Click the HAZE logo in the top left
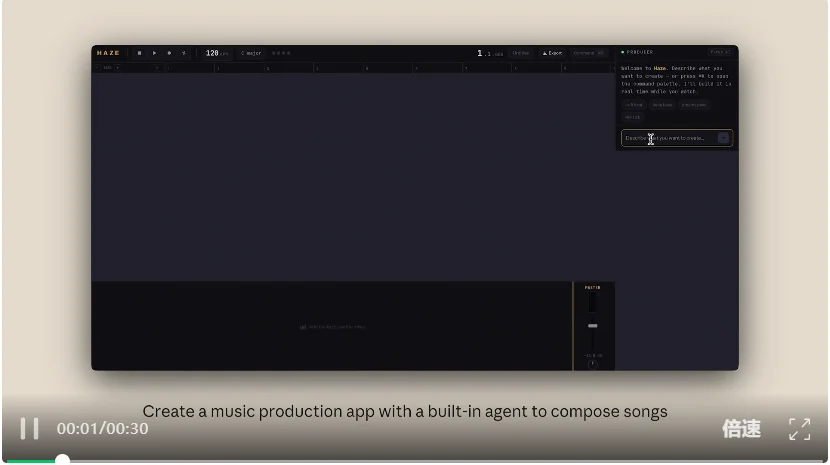The width and height of the screenshot is (830, 465). [x=108, y=53]
